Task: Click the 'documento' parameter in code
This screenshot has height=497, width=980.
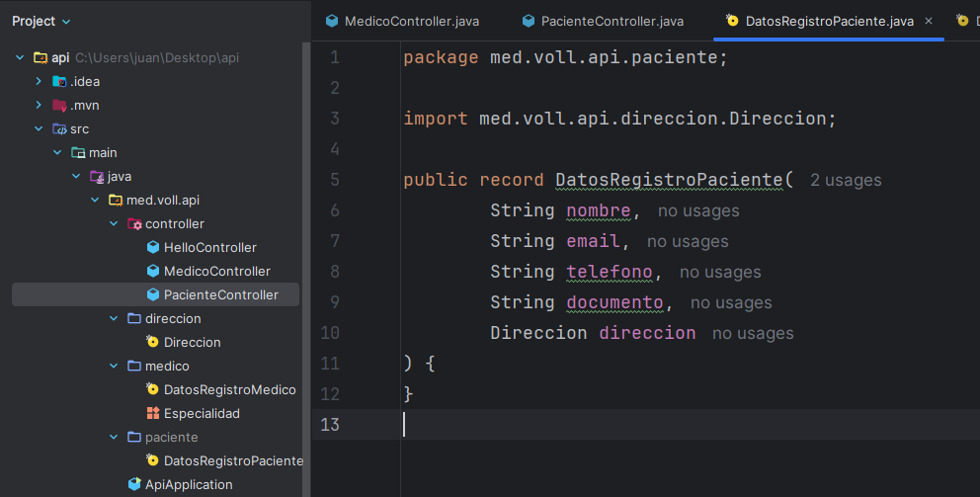Action: (614, 302)
